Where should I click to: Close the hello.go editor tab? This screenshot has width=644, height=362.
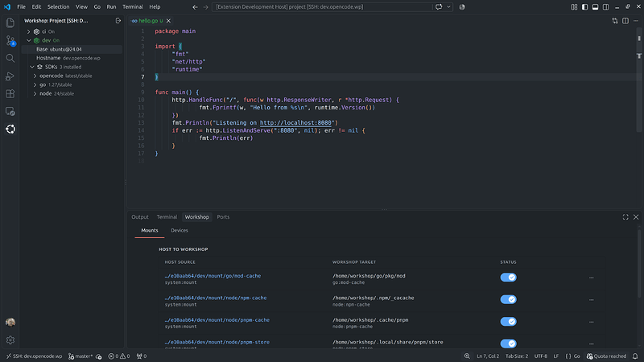coord(168,21)
